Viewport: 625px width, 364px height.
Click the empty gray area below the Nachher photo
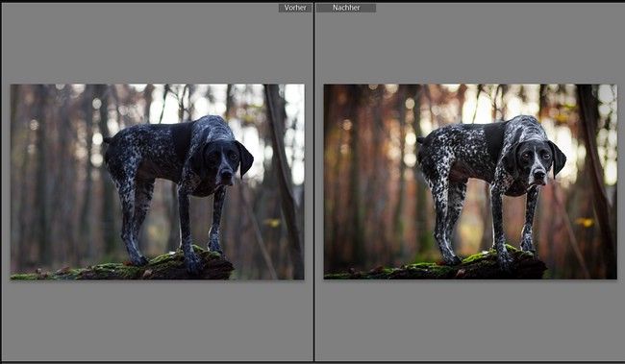[470, 320]
